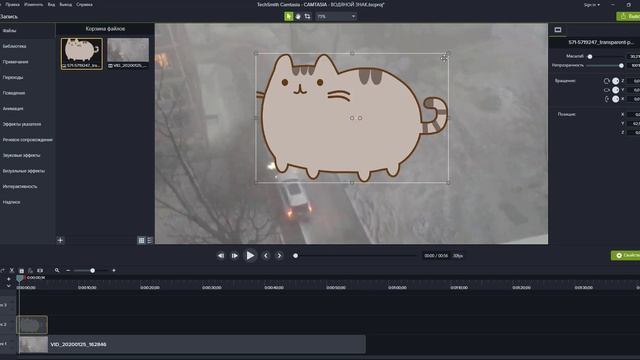Click the Copy icon on timeline toolbar
This screenshot has height=360, width=640.
(x=21, y=270)
